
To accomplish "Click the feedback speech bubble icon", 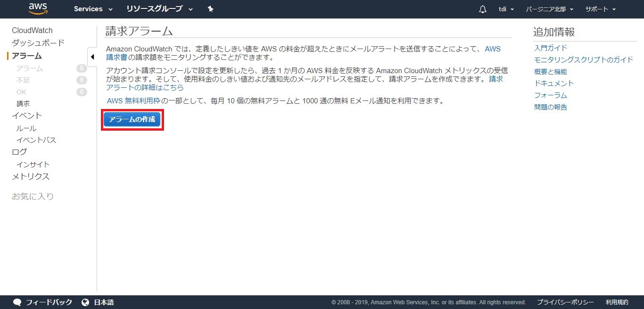I will point(17,302).
